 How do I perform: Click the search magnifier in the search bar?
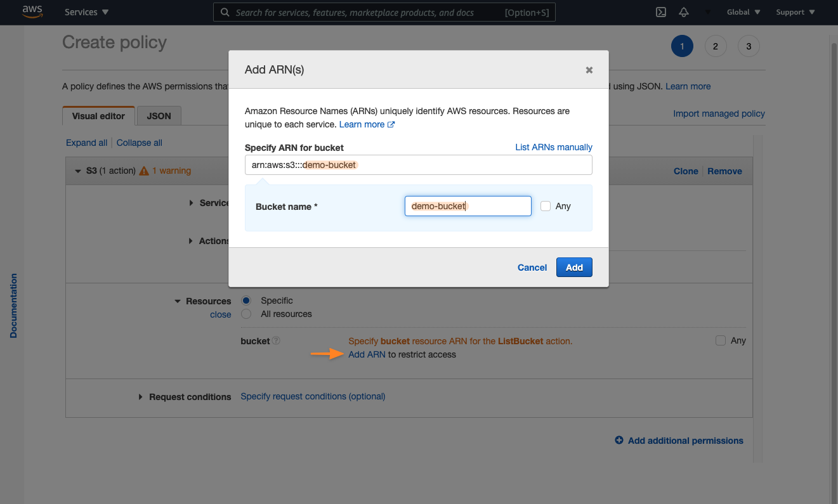pos(225,12)
